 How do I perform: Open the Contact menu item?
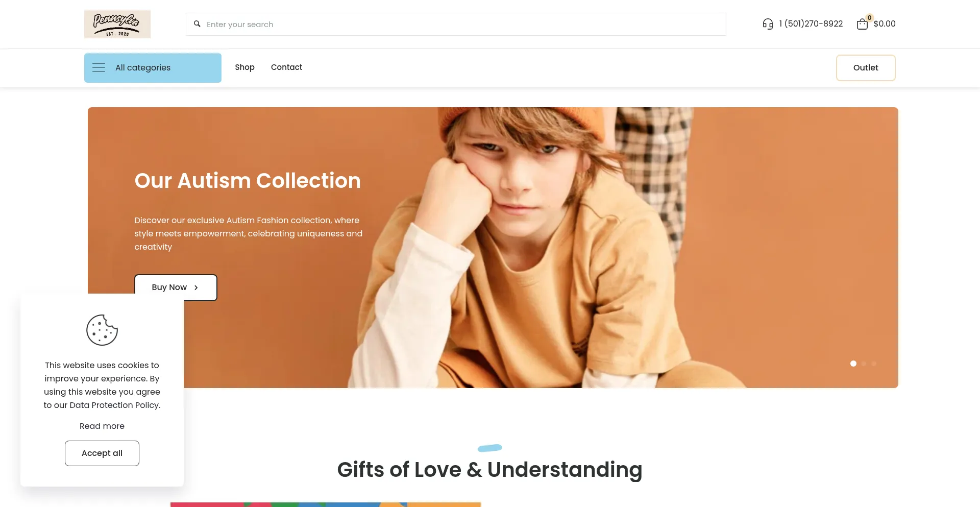click(x=286, y=67)
